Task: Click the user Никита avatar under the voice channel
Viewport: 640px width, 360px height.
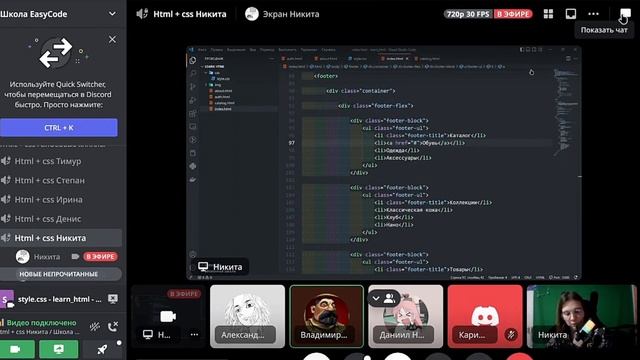Action: 22,256
